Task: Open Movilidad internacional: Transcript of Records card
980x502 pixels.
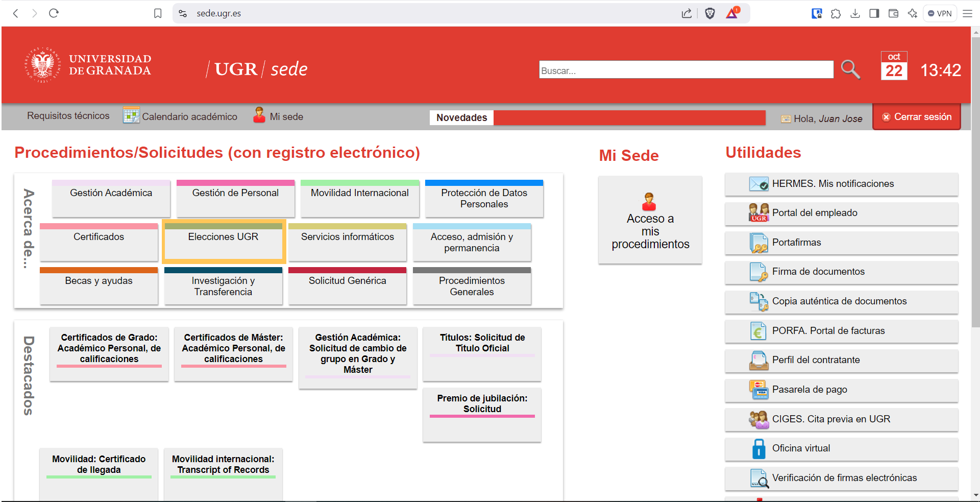Action: 223,474
